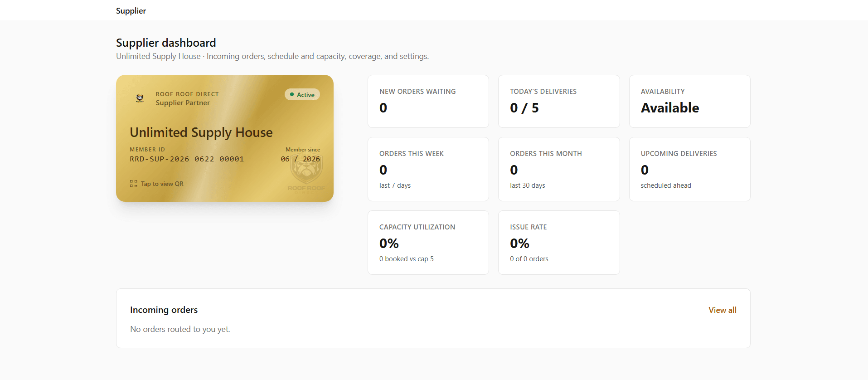The image size is (868, 380).
Task: Click the member ID RRD-SUP-2026 number
Action: click(x=187, y=159)
